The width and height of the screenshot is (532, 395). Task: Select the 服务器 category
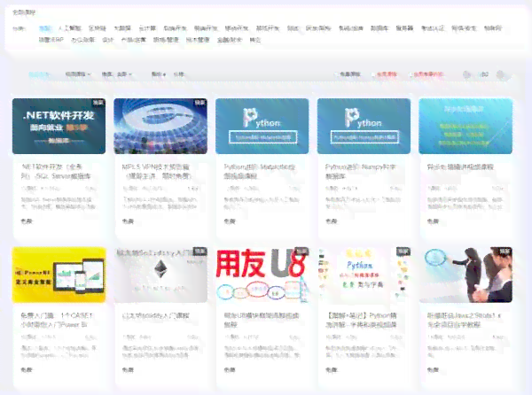pos(404,28)
